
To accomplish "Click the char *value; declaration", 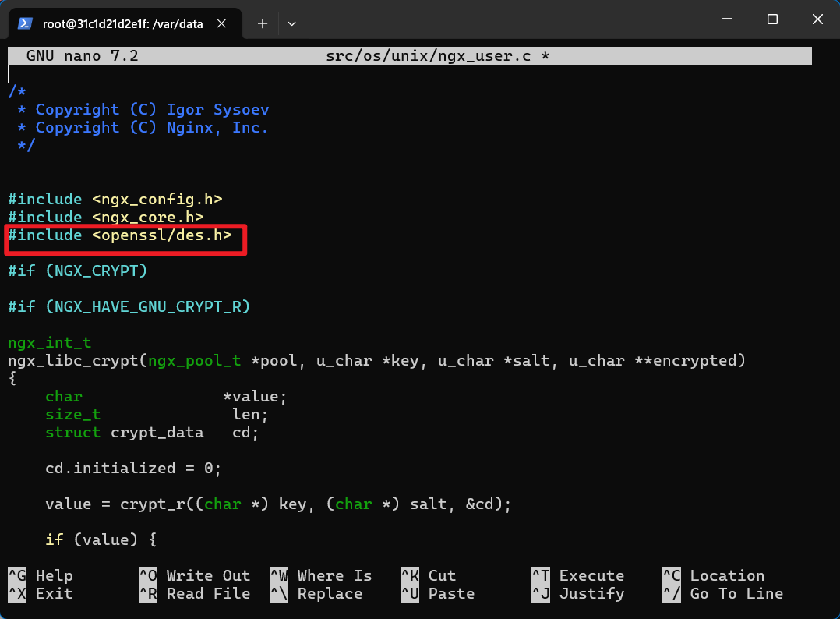I will tap(166, 397).
